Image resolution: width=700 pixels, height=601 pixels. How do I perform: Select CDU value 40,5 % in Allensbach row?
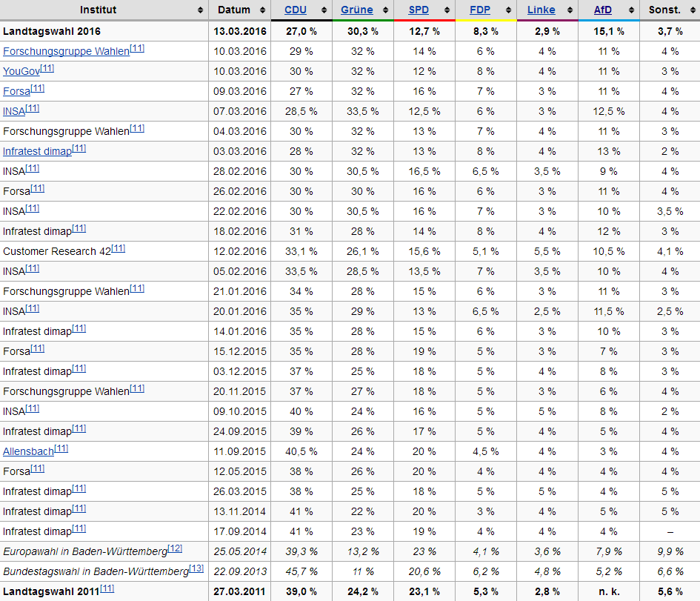click(x=301, y=452)
